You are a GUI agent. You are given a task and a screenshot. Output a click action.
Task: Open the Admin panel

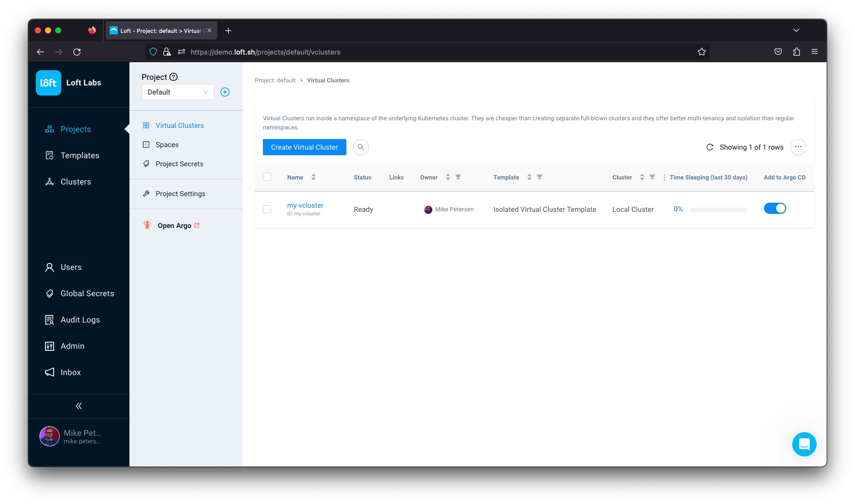72,346
